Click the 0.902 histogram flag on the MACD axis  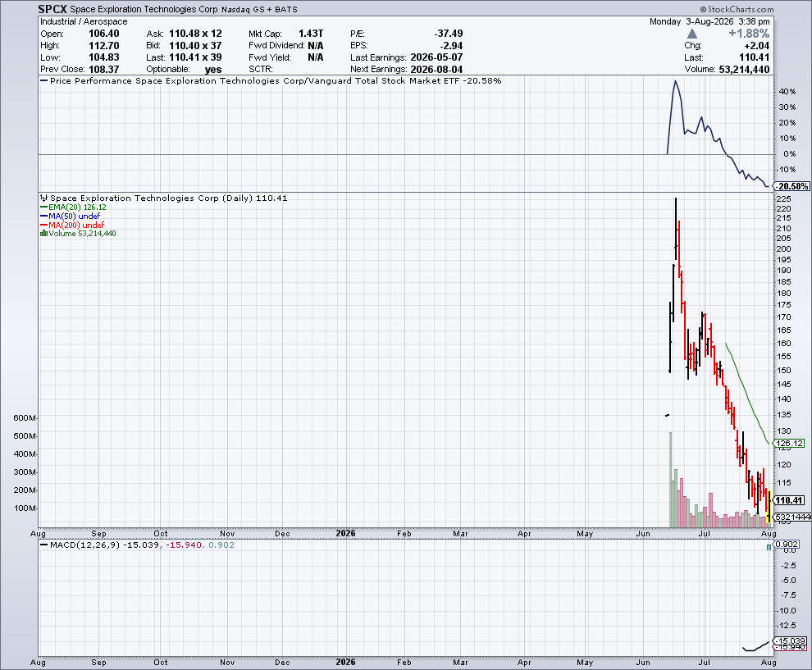787,544
